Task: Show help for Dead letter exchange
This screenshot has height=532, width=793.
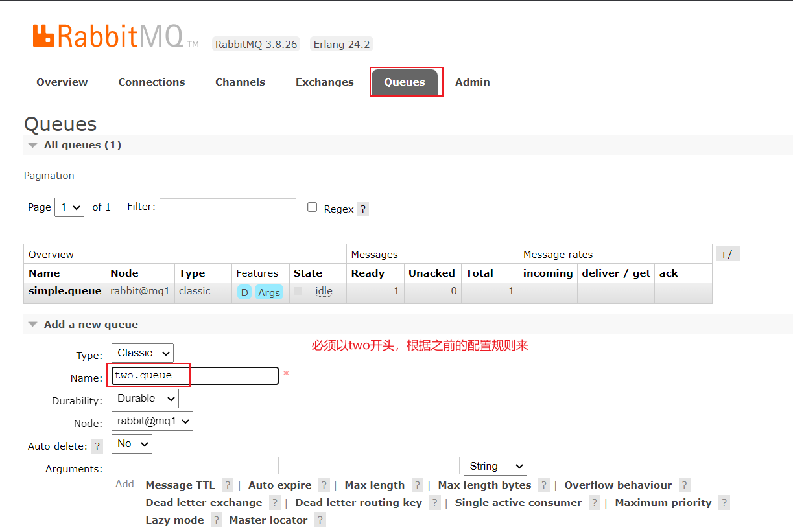Action: pyautogui.click(x=275, y=503)
